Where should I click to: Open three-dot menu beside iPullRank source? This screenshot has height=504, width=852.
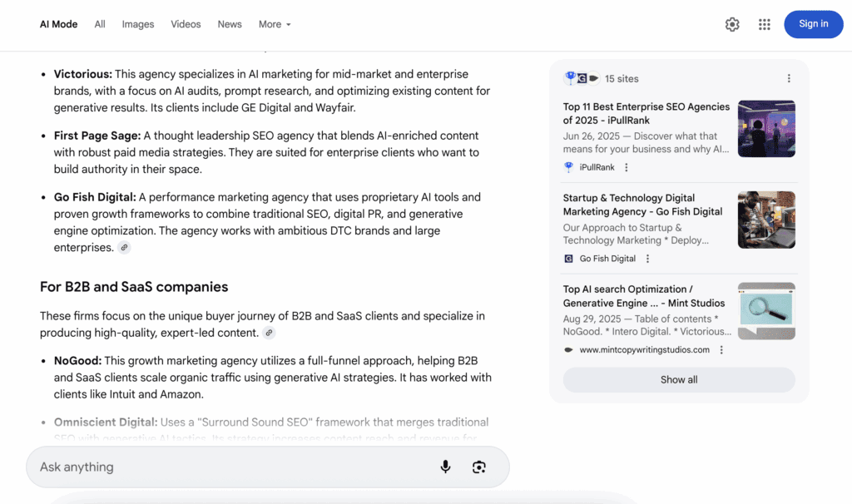point(627,167)
